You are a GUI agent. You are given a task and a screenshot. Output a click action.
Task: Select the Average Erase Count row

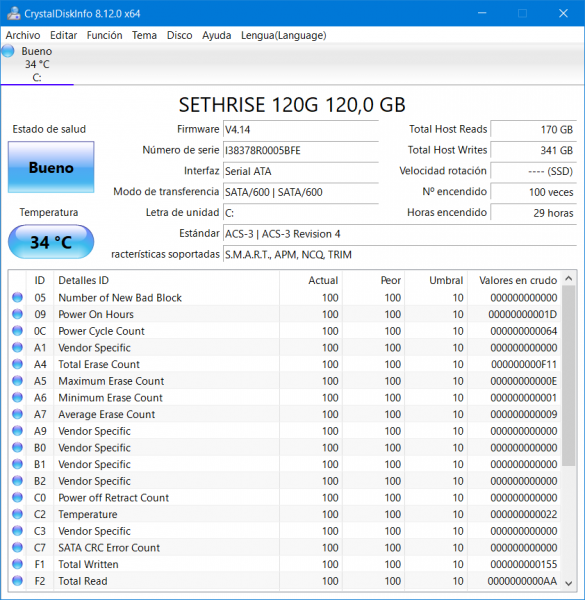coord(285,414)
